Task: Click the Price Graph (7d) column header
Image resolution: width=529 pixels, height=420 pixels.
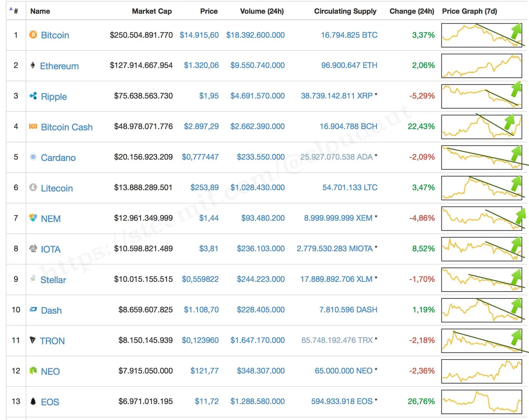Action: pyautogui.click(x=469, y=11)
